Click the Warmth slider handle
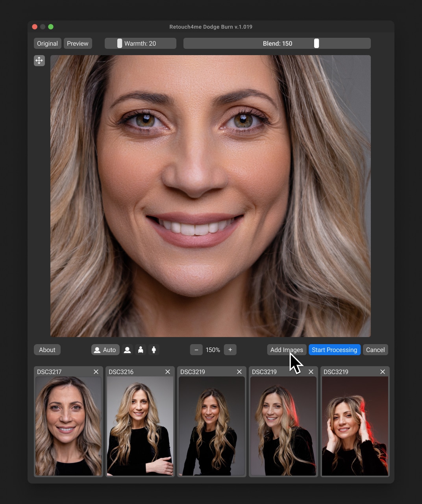 coord(120,43)
